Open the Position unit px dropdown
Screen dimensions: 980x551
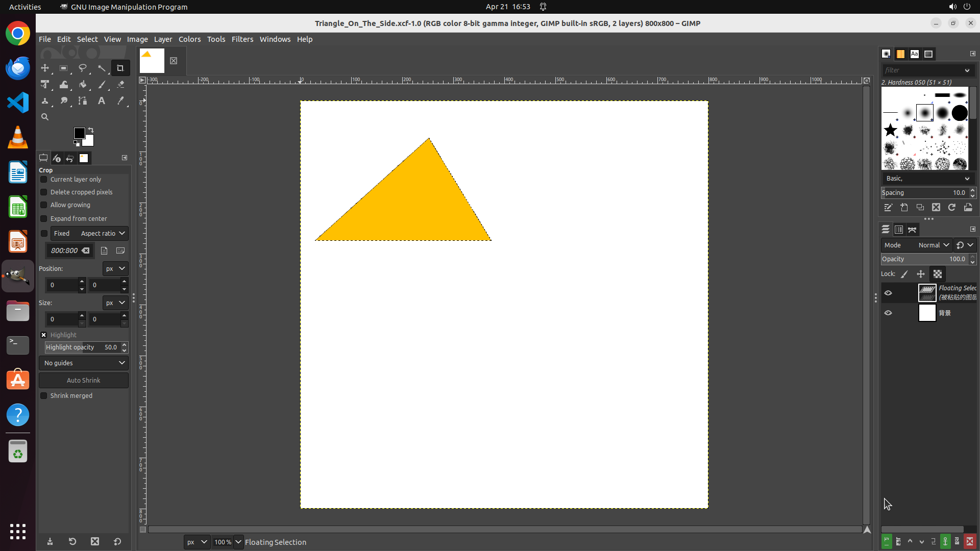(115, 268)
